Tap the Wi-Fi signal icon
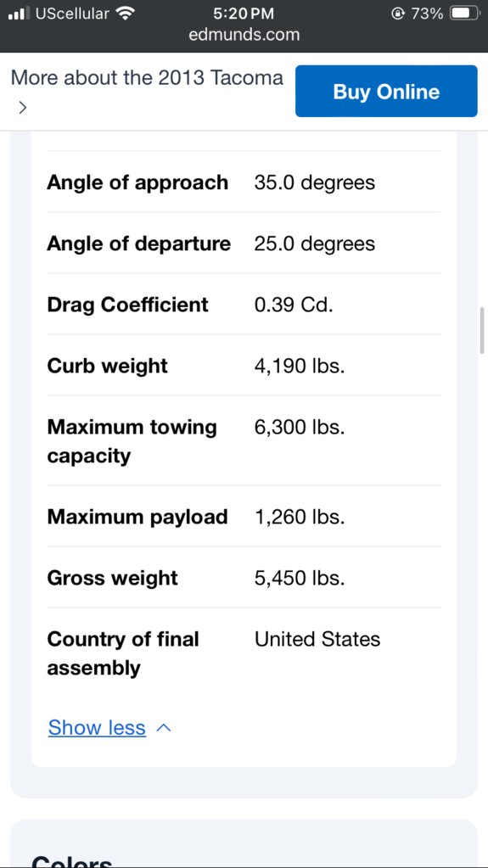 126,14
